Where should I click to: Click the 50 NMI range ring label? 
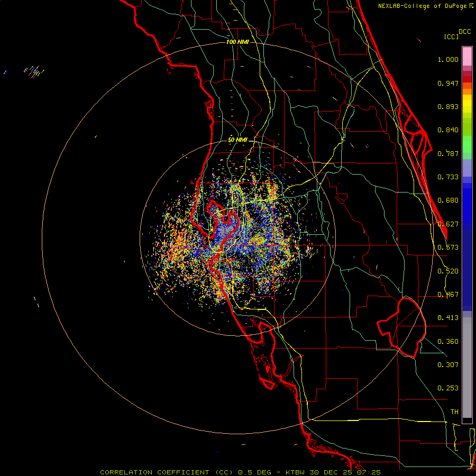pyautogui.click(x=237, y=140)
